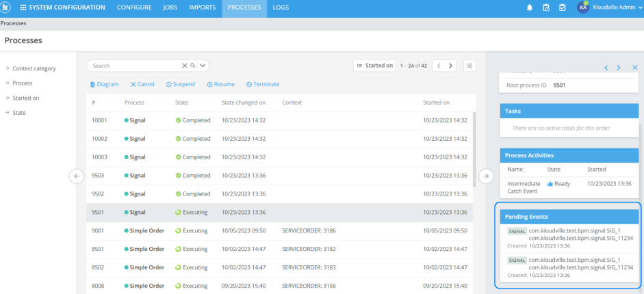Click the Terminate action
The image size is (644, 294).
263,84
